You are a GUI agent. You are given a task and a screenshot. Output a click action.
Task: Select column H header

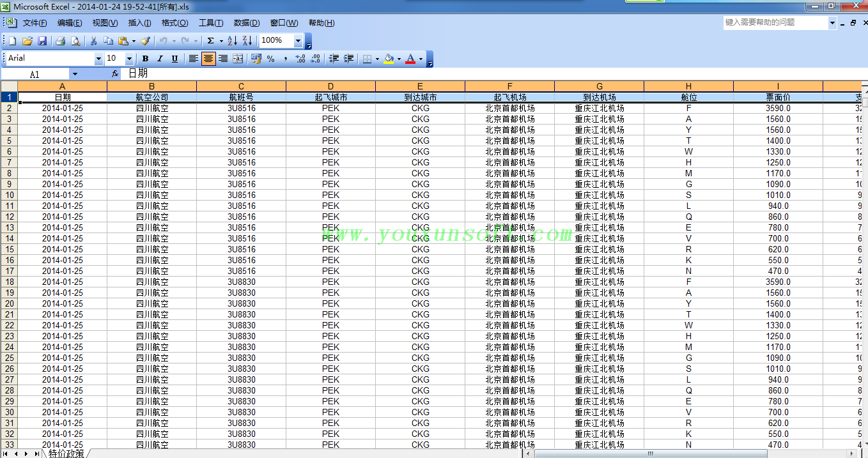tap(688, 86)
